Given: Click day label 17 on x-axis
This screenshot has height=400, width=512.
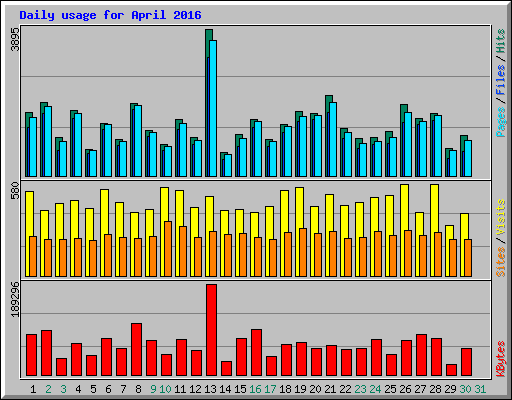Looking at the screenshot, I should click(270, 389).
